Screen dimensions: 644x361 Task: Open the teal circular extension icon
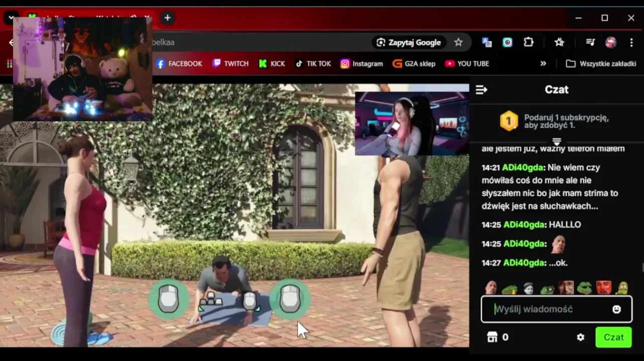point(507,42)
